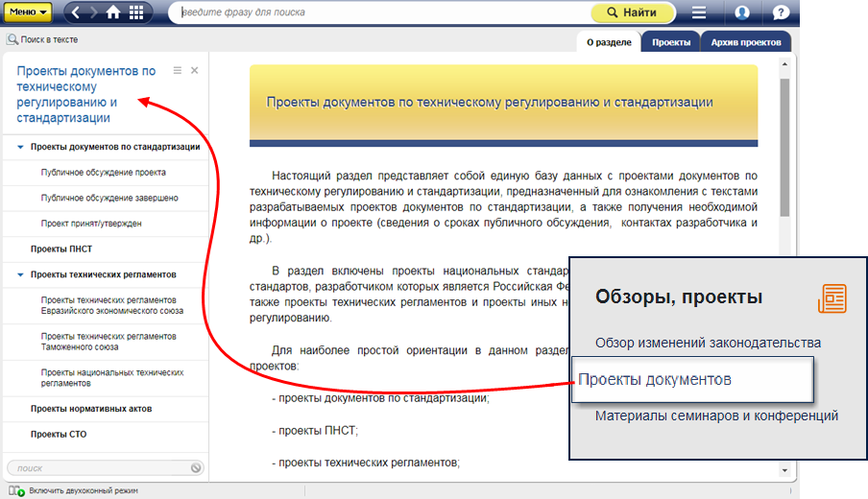Open the sidebar panel options menu icon
Viewport: 868px width, 499px height.
177,70
